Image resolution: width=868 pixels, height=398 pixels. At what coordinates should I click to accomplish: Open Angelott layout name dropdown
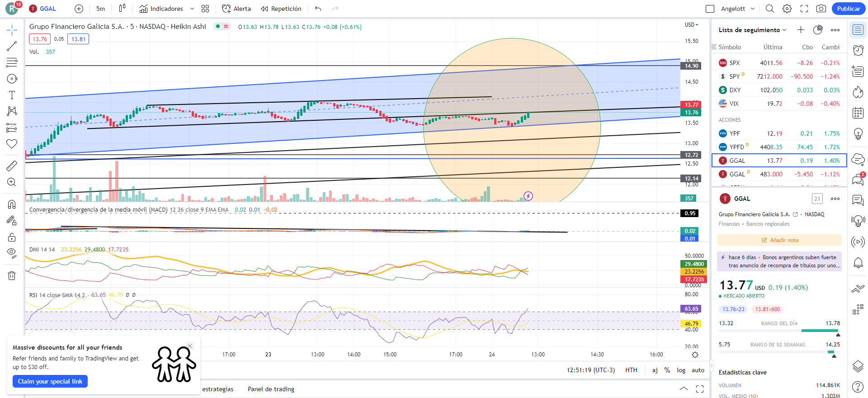738,9
